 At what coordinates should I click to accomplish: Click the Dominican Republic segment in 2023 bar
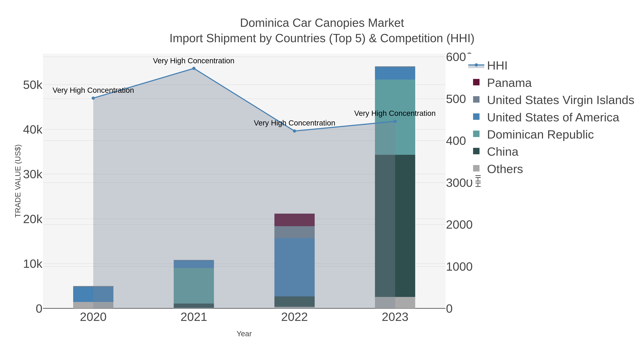[x=395, y=117]
